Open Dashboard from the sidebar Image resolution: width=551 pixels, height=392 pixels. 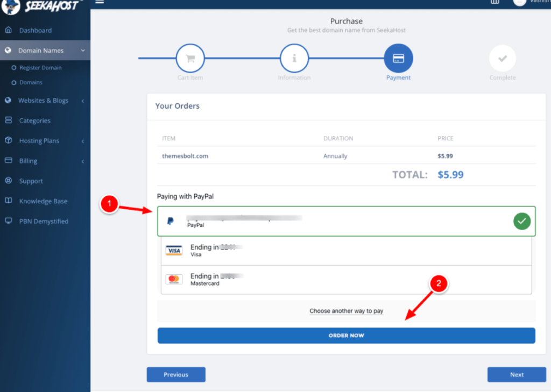coord(36,31)
